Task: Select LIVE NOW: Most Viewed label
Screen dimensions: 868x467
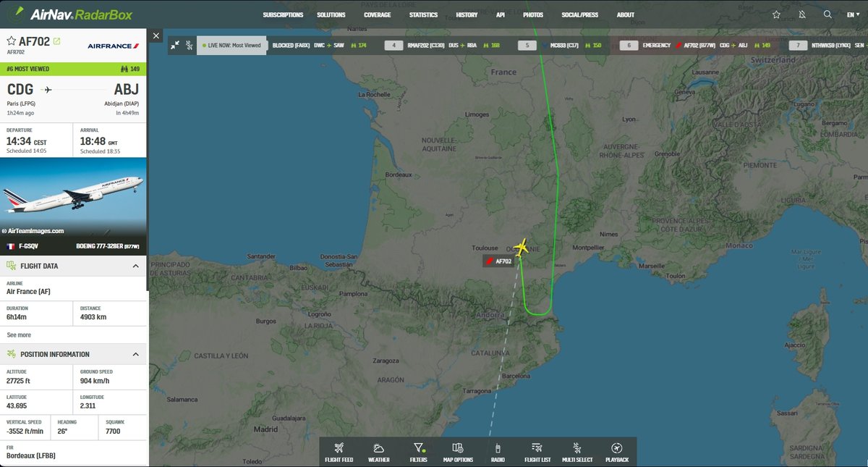Action: [x=231, y=45]
